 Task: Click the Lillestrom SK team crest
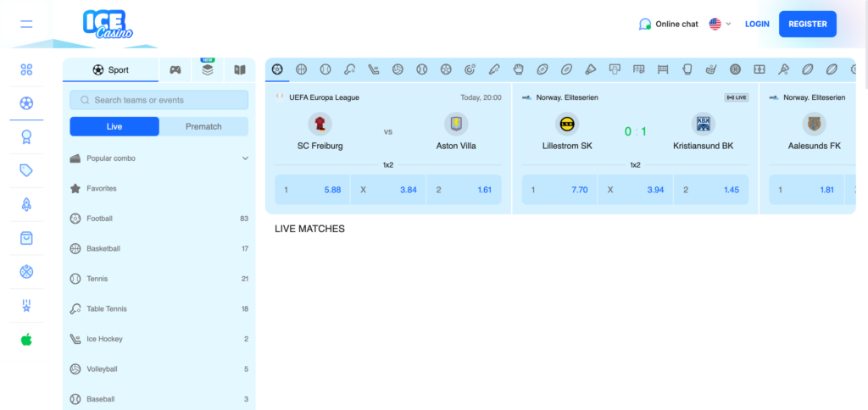567,124
